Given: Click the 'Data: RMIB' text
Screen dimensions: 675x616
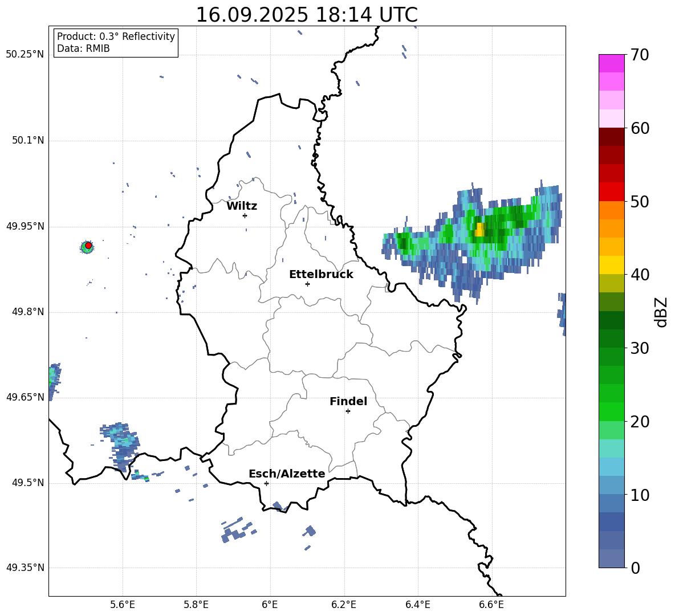Looking at the screenshot, I should click(x=83, y=48).
